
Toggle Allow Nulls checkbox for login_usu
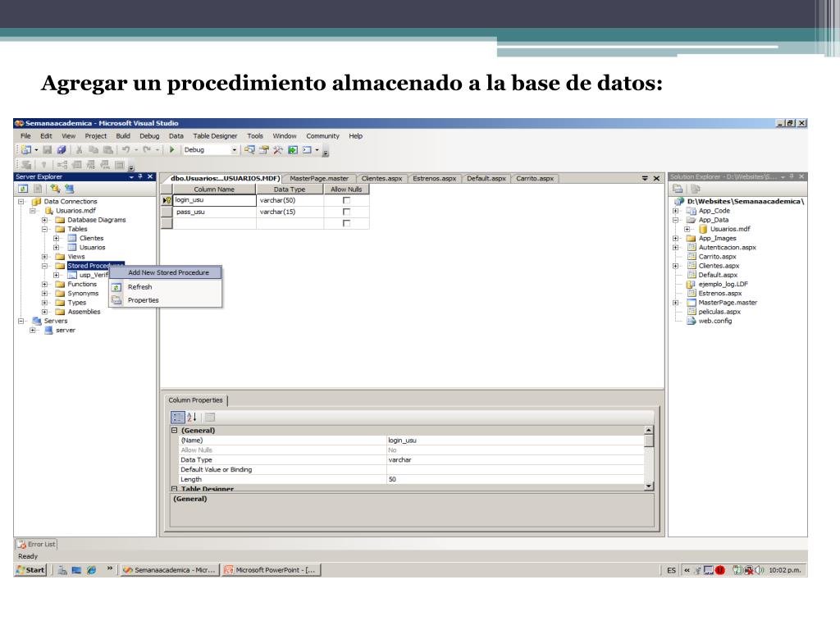pyautogui.click(x=346, y=200)
